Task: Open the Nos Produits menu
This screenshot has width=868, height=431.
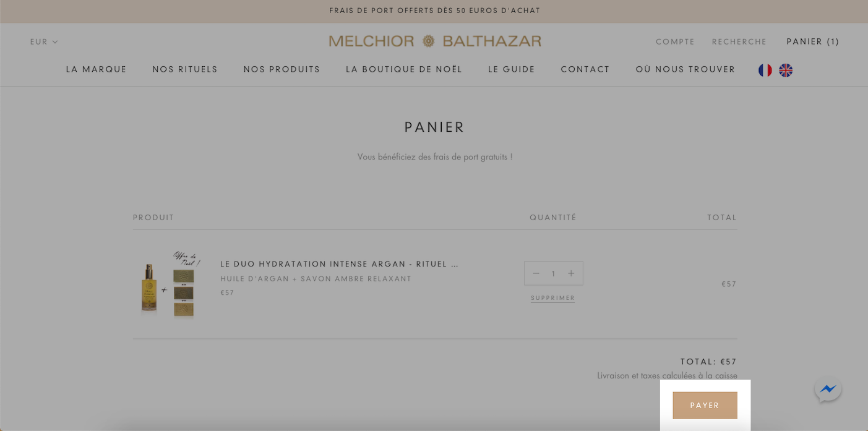Action: tap(282, 69)
